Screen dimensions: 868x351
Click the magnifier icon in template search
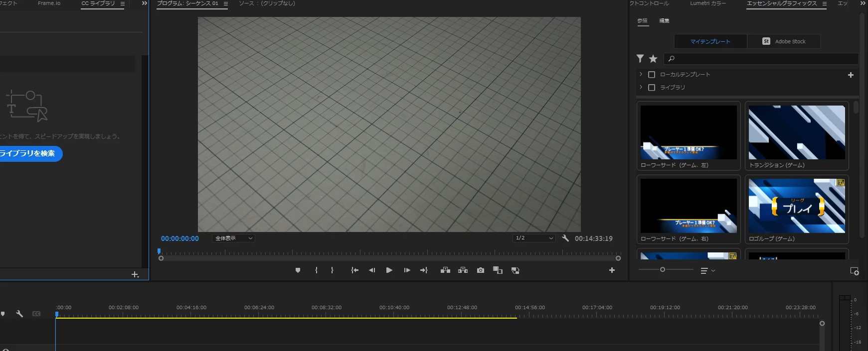672,59
